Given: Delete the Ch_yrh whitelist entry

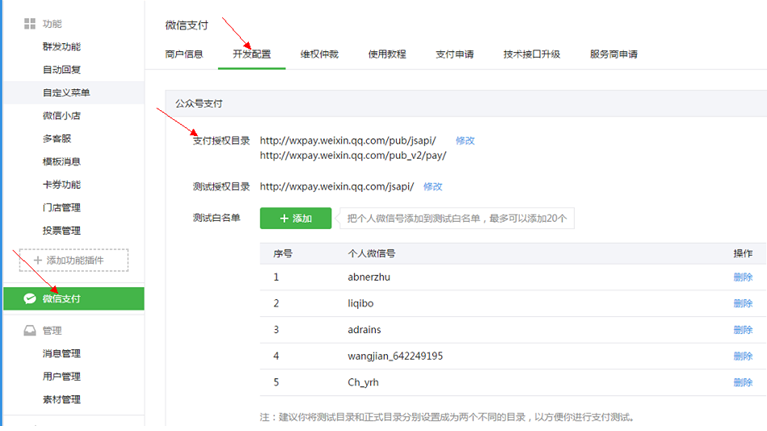Looking at the screenshot, I should pyautogui.click(x=743, y=383).
